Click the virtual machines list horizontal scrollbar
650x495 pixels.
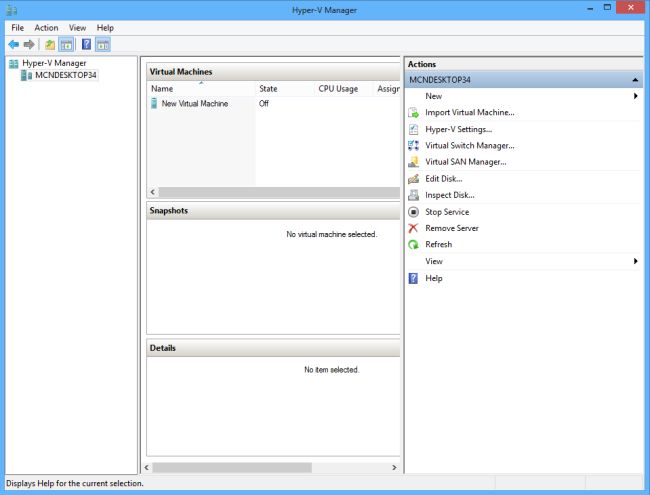click(279, 192)
